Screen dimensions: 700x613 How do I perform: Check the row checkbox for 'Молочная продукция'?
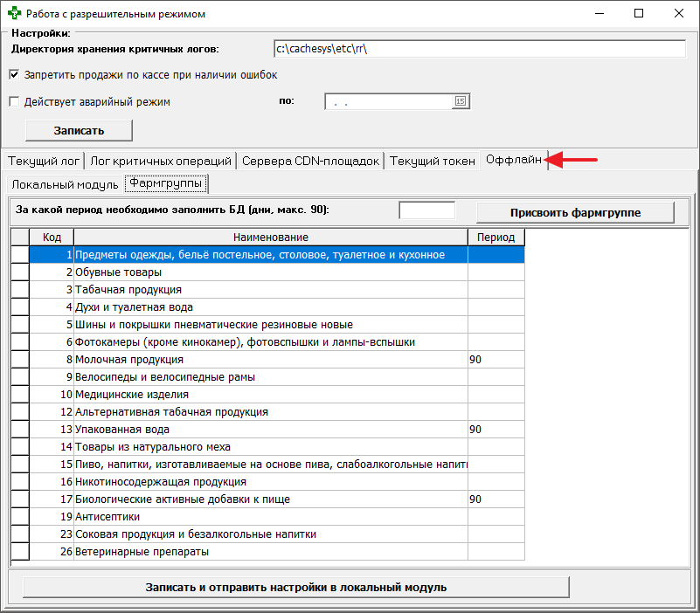(19, 359)
